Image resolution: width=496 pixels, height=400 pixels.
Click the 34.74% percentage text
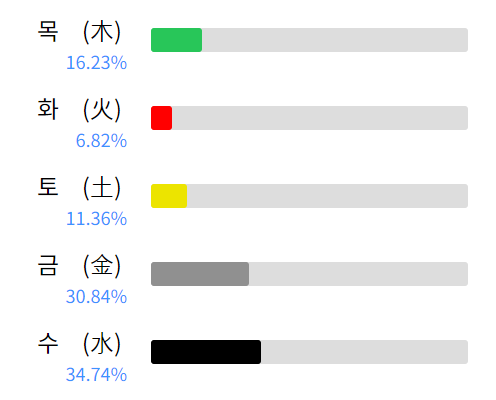click(x=97, y=375)
